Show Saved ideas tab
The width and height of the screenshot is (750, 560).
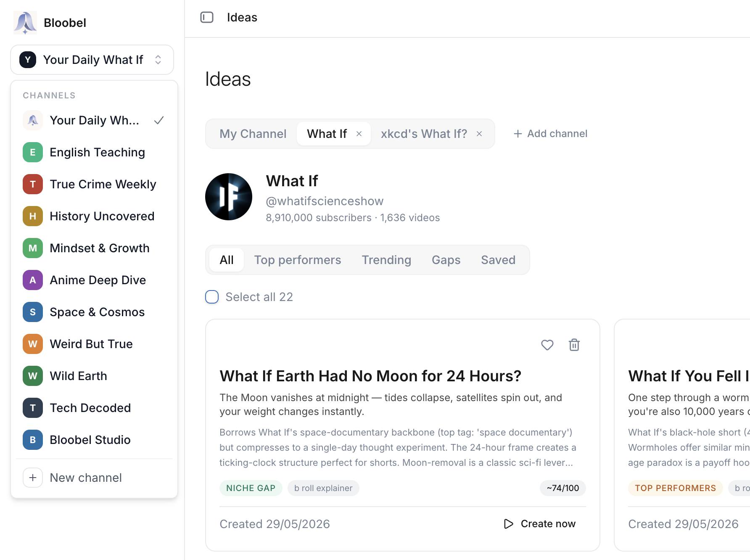498,260
